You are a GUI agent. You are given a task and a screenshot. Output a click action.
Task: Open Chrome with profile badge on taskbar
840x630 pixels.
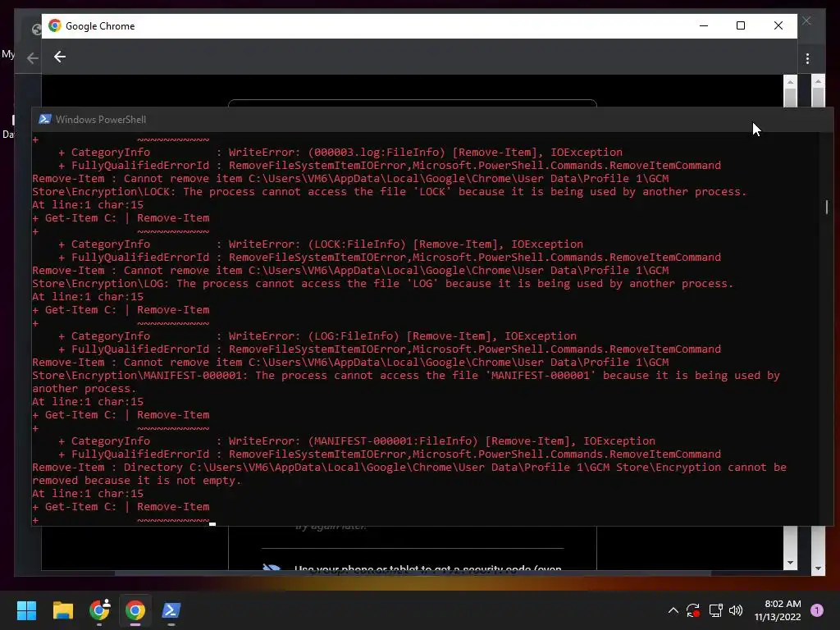99,610
